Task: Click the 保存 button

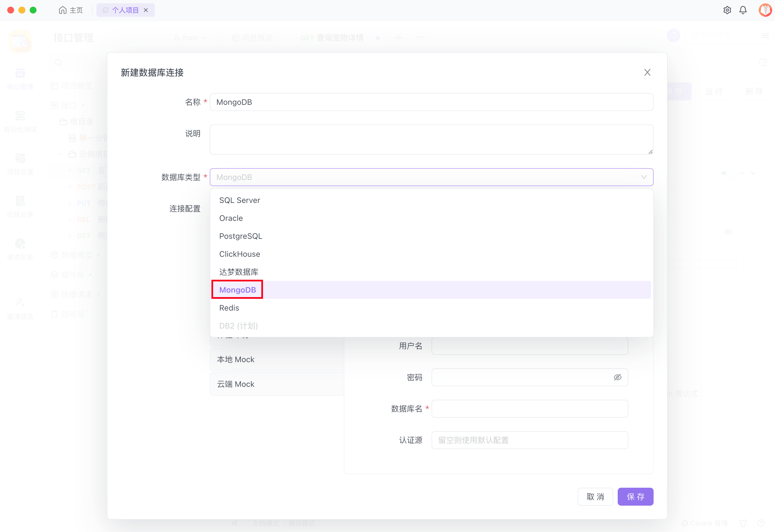Action: (x=635, y=496)
